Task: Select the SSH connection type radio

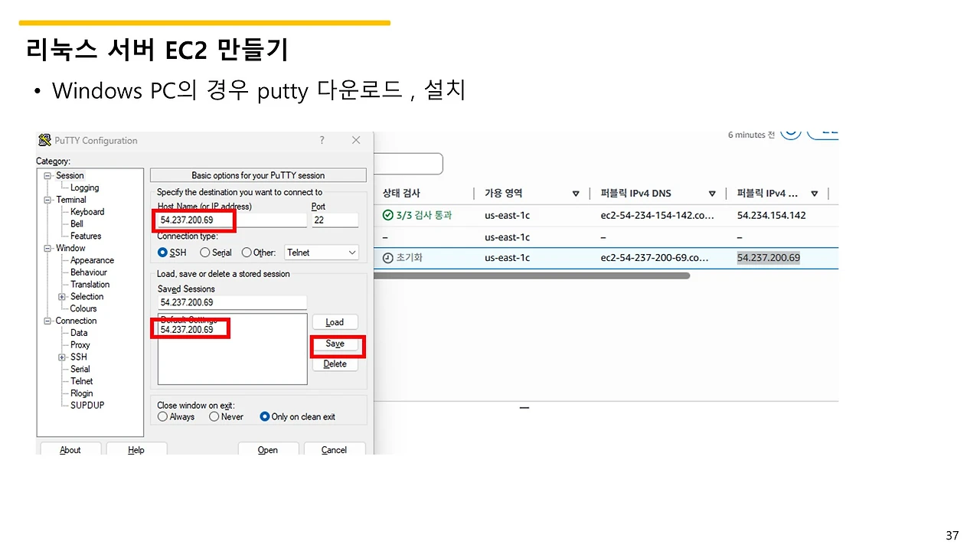Action: tap(162, 253)
